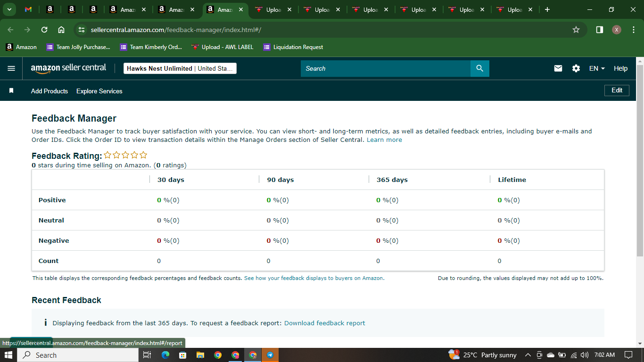Open the volume control in system tray

(585, 355)
